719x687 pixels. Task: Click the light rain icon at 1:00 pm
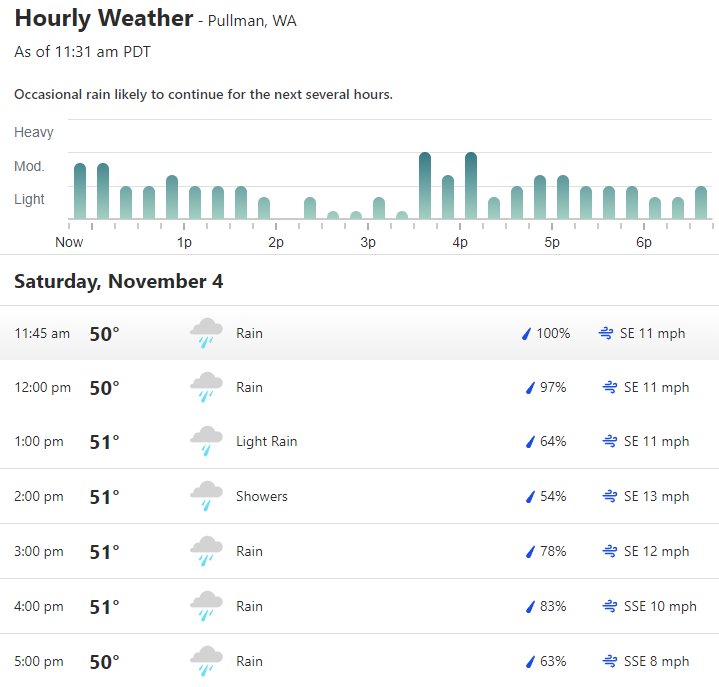(x=206, y=441)
